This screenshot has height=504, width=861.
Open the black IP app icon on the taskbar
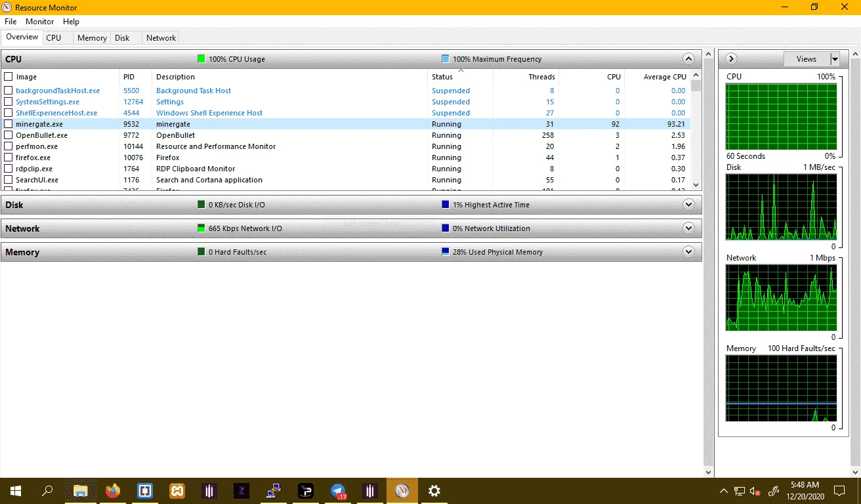306,490
